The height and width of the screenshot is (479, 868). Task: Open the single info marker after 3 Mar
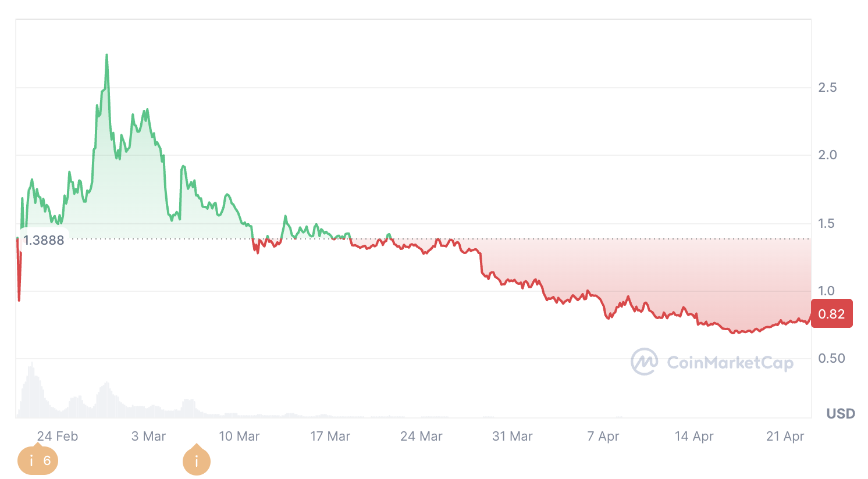pyautogui.click(x=197, y=462)
